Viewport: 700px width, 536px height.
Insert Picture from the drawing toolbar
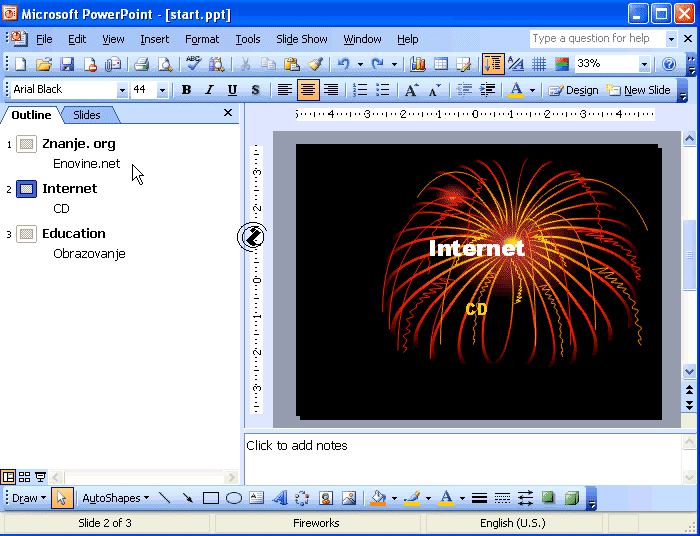point(349,498)
